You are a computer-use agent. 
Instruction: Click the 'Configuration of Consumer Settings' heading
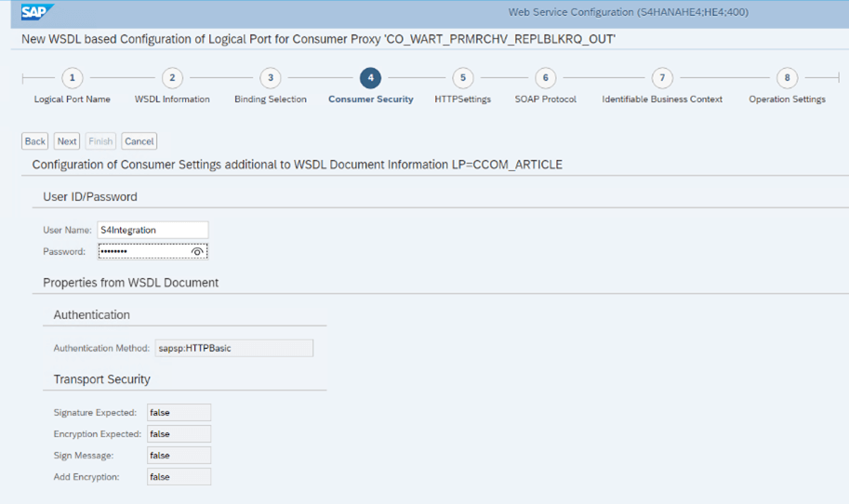pyautogui.click(x=298, y=165)
